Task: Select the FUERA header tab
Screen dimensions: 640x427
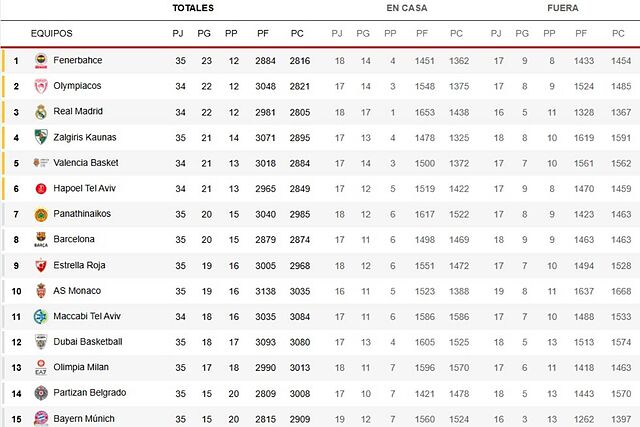Action: coord(562,8)
